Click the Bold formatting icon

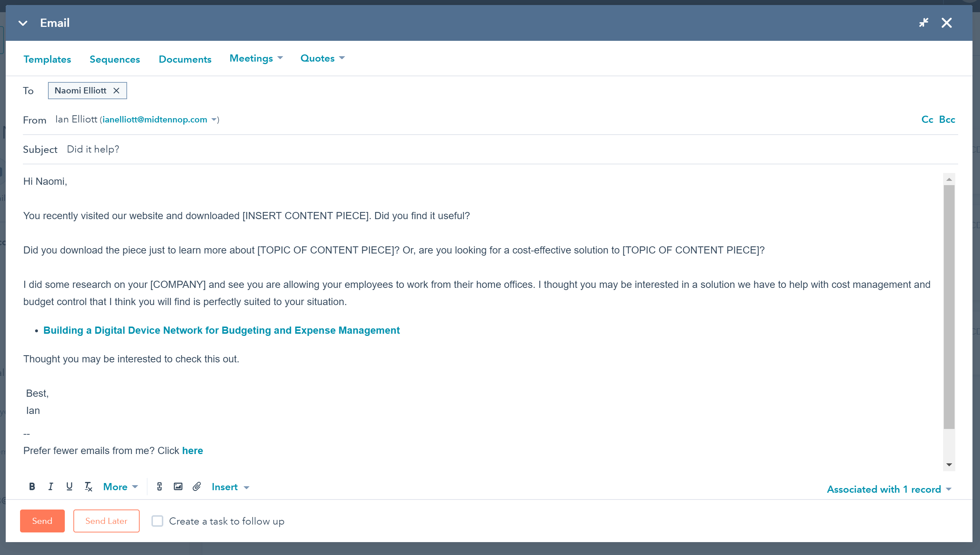(x=32, y=487)
